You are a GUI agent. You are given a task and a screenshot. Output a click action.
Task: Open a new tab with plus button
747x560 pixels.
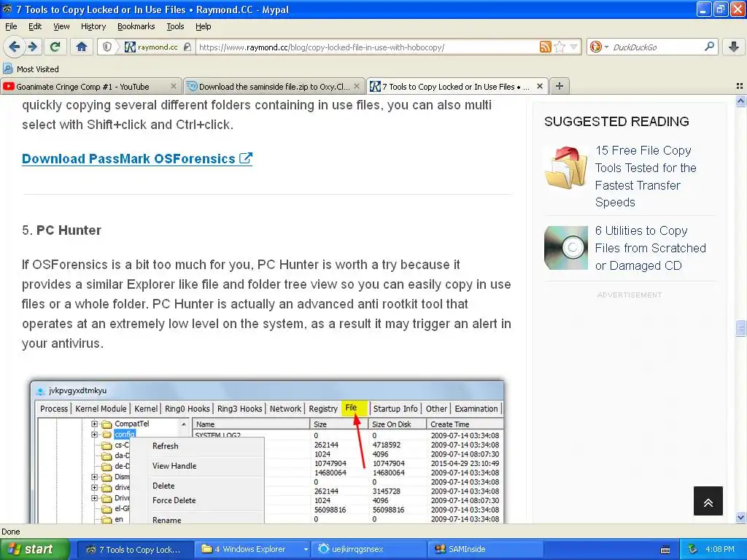[x=560, y=86]
